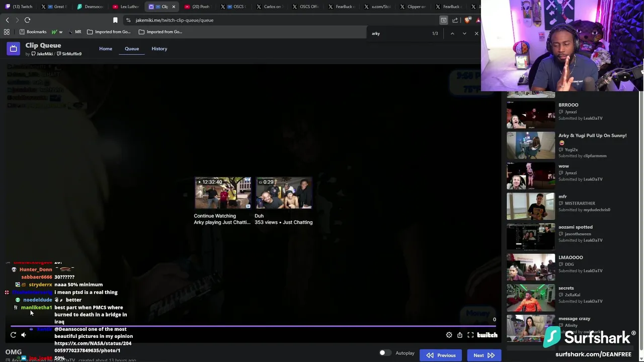Click the 'message crazy' clip title
Image resolution: width=644 pixels, height=362 pixels.
click(x=574, y=319)
